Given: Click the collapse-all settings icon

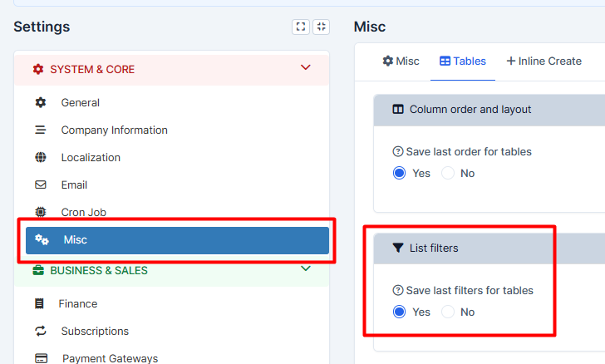Looking at the screenshot, I should pos(321,27).
